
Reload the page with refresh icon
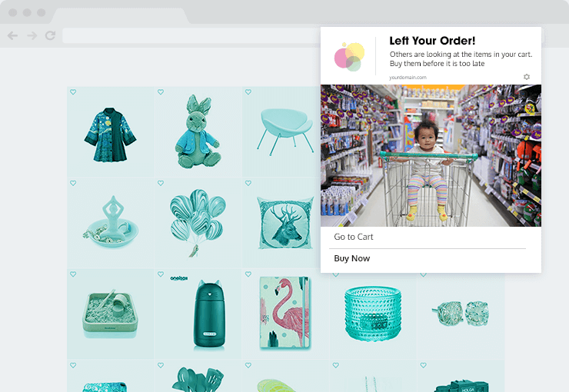click(51, 35)
